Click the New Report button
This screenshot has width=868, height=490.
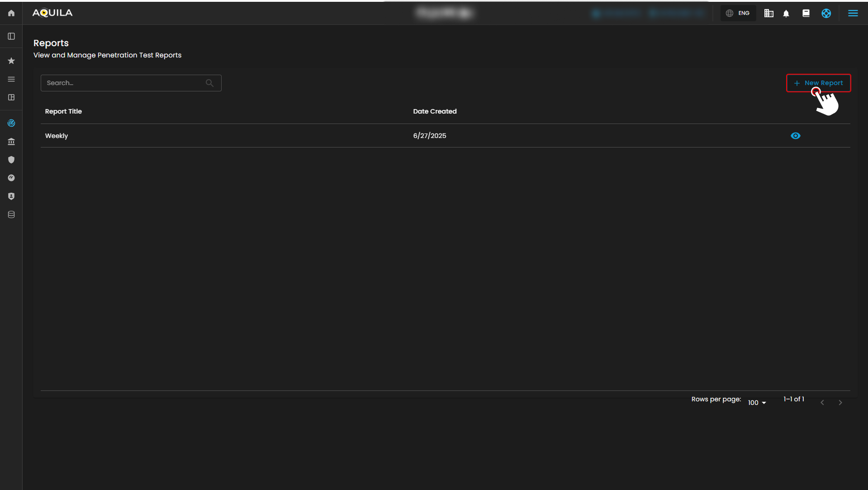tap(818, 83)
